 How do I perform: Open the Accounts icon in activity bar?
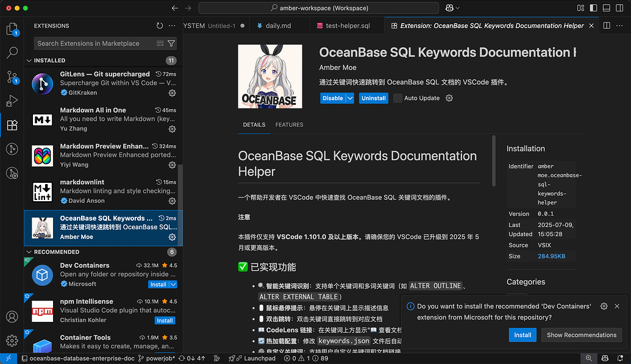click(x=12, y=317)
